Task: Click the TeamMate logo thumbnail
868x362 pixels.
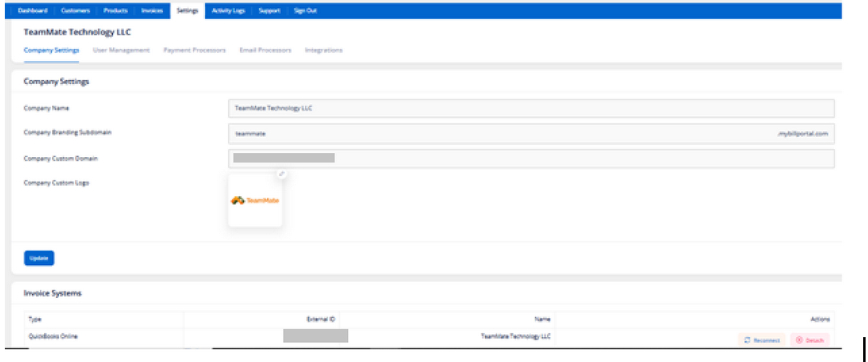Action: (255, 201)
